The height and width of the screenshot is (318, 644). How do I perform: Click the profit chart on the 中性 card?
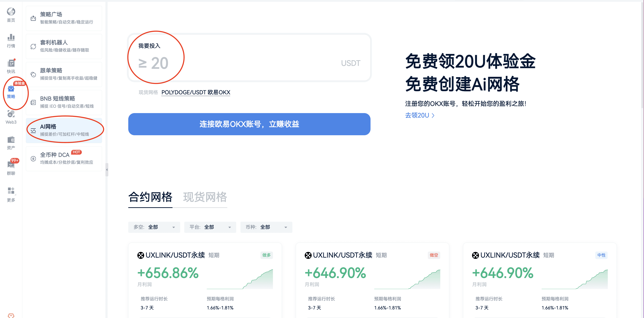(x=574, y=279)
